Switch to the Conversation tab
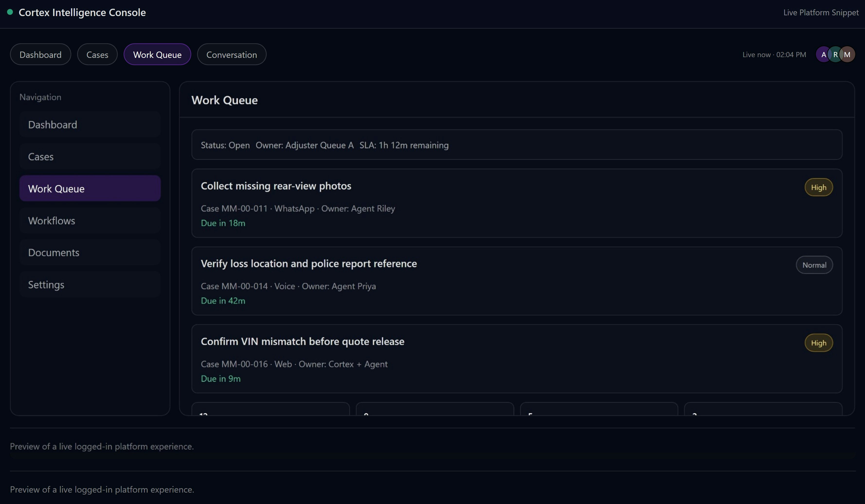The height and width of the screenshot is (504, 865). (x=231, y=54)
